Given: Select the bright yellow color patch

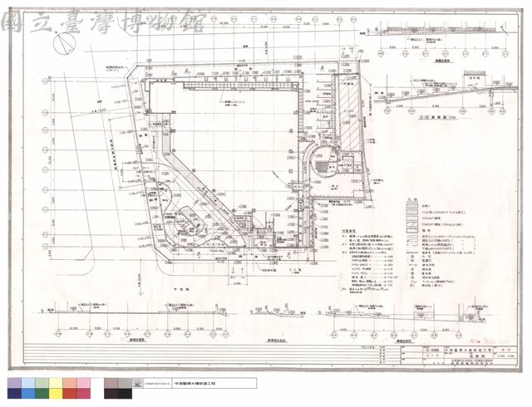Looking at the screenshot, I should 56,394.
